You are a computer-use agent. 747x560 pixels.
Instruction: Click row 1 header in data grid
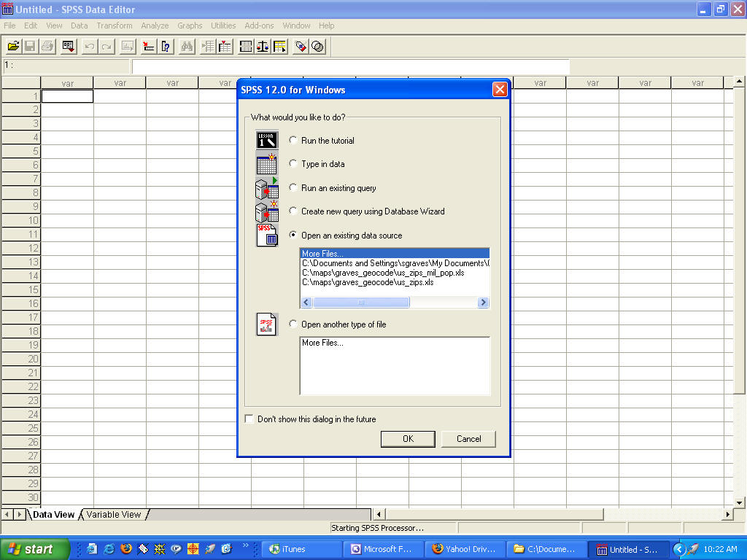click(21, 96)
